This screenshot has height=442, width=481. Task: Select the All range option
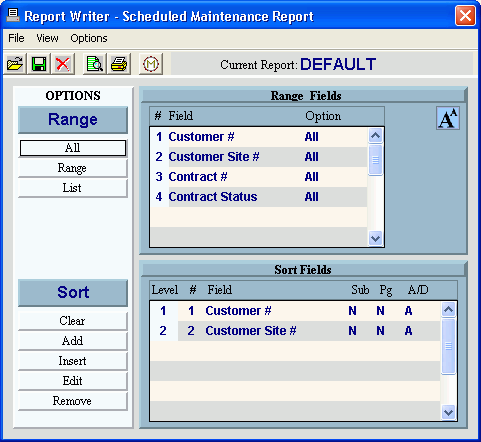pos(73,148)
